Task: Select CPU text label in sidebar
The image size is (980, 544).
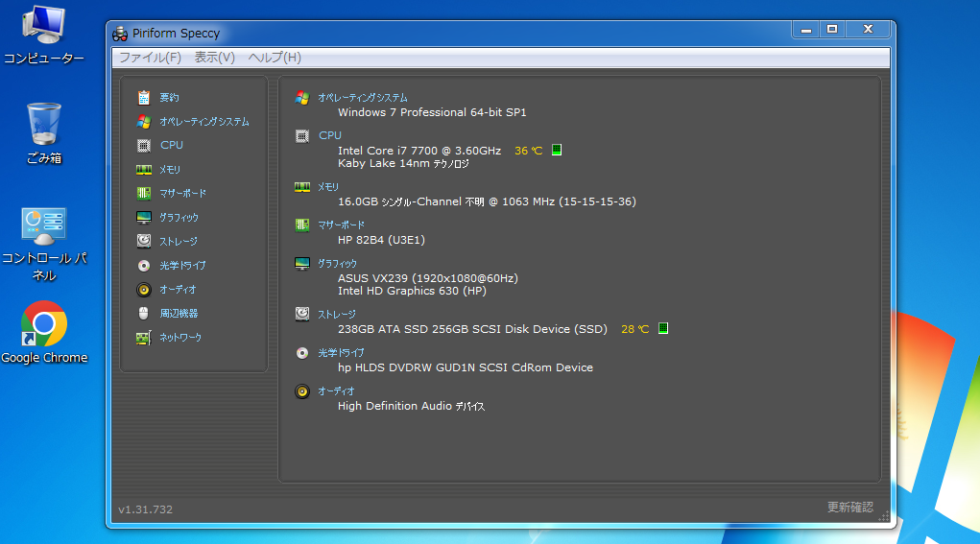Action: (x=171, y=145)
